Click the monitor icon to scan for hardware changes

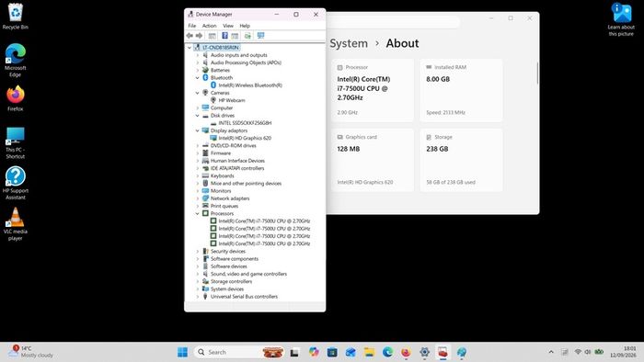pyautogui.click(x=260, y=36)
